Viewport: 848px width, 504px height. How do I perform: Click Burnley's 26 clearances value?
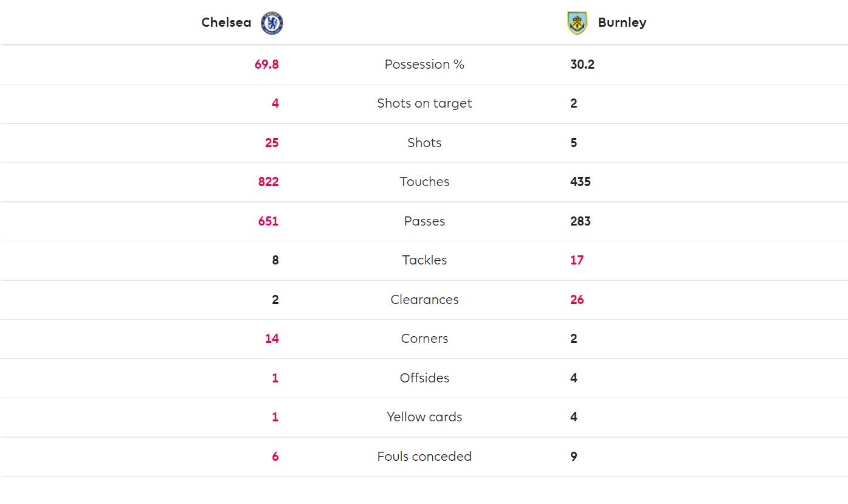577,300
